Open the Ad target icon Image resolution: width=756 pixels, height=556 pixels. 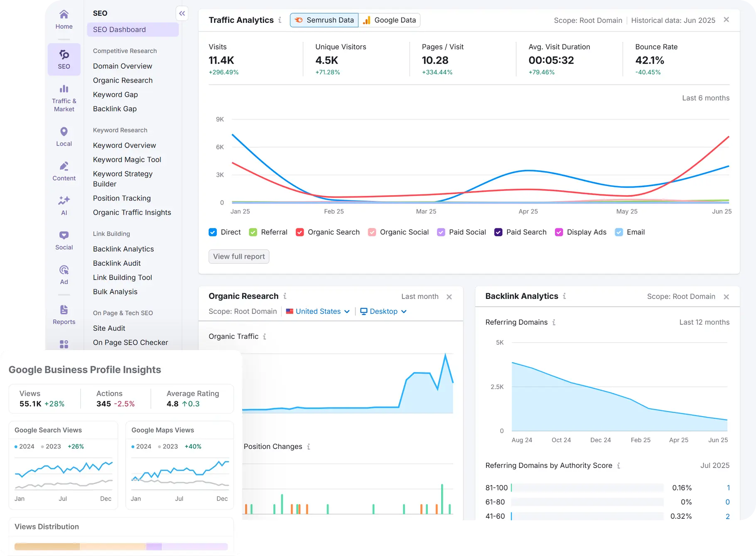click(64, 270)
